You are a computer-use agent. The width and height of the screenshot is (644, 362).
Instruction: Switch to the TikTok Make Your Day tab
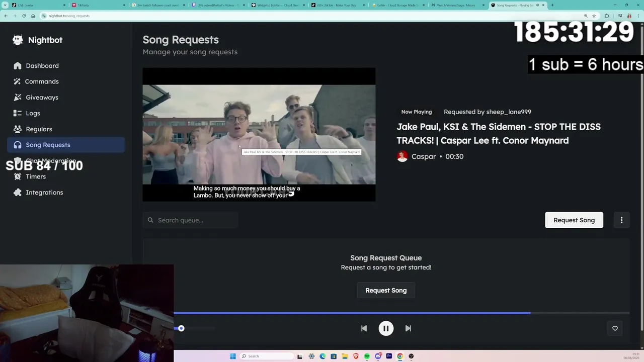338,5
